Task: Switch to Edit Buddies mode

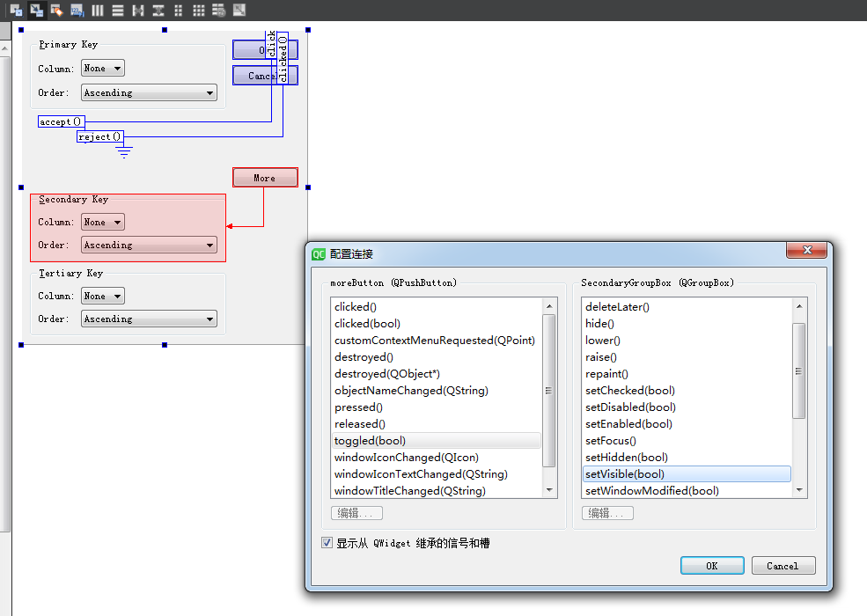Action: click(56, 10)
